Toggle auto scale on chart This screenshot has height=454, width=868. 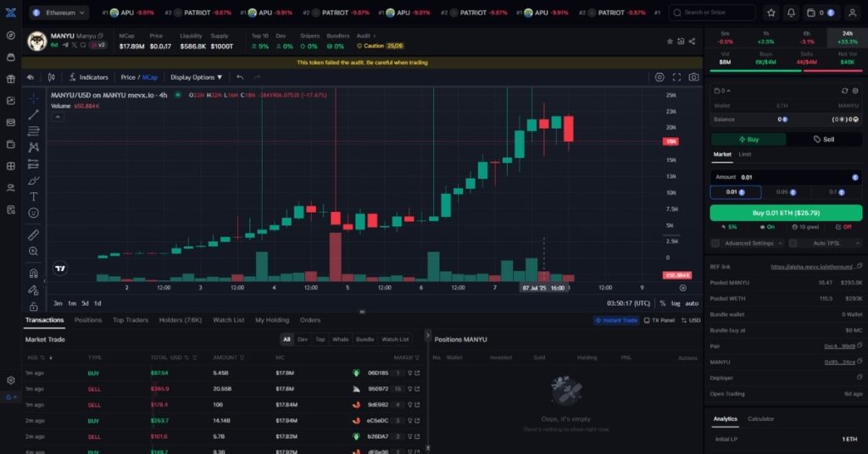tap(692, 303)
